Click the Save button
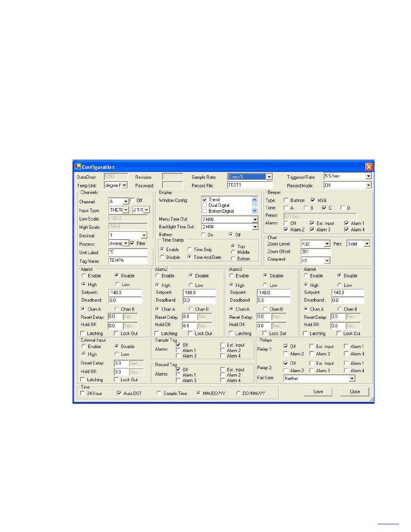The image size is (411, 532). 318,392
